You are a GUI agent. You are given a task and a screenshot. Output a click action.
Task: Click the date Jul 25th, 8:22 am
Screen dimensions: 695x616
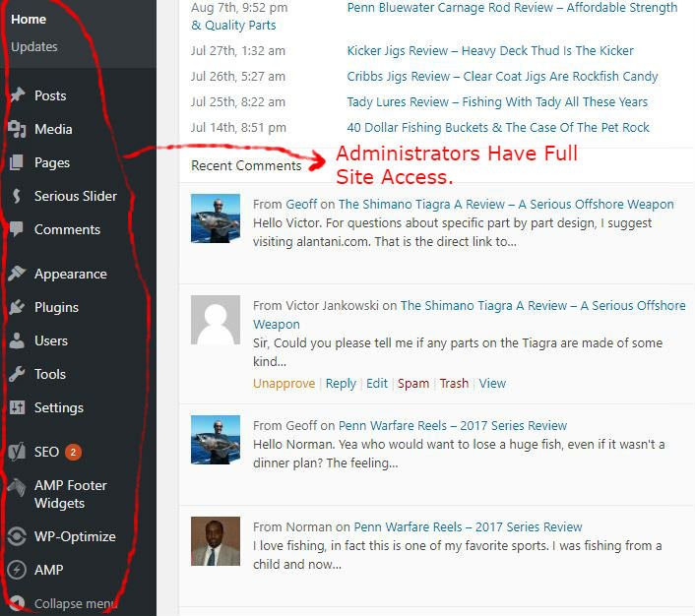238,102
